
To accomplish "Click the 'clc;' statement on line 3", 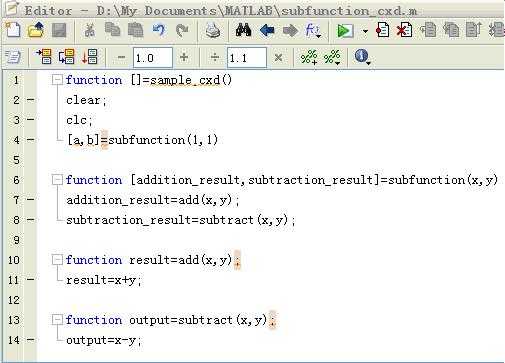I will click(79, 120).
